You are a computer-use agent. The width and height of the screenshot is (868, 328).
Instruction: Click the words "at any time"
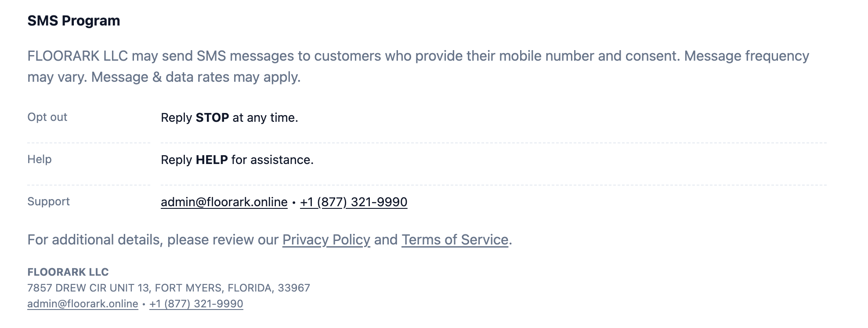point(265,117)
